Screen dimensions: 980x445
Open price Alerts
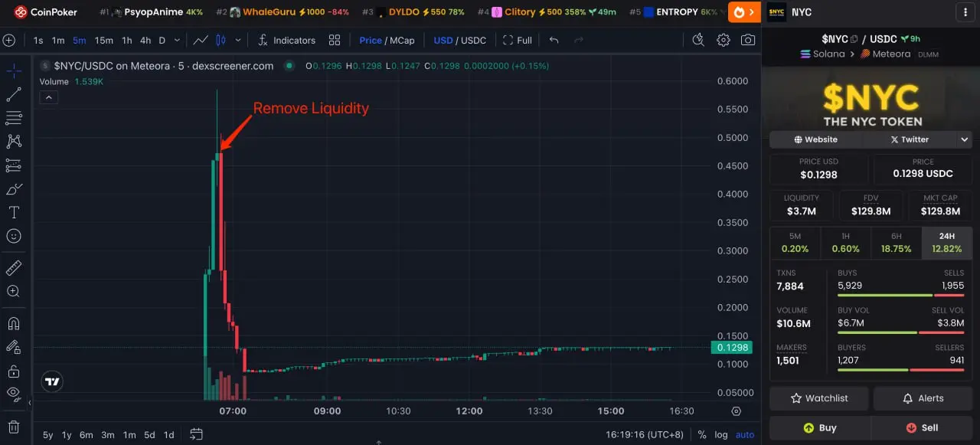click(x=923, y=398)
